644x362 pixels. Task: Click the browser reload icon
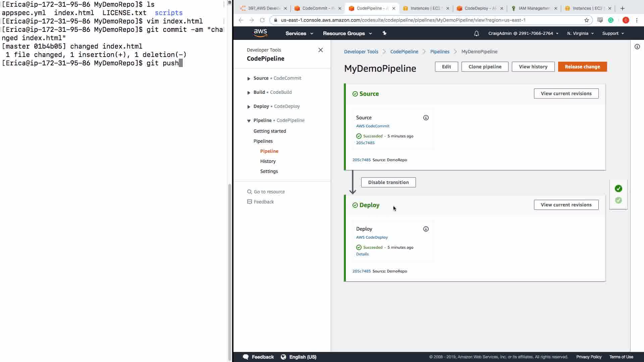(262, 20)
